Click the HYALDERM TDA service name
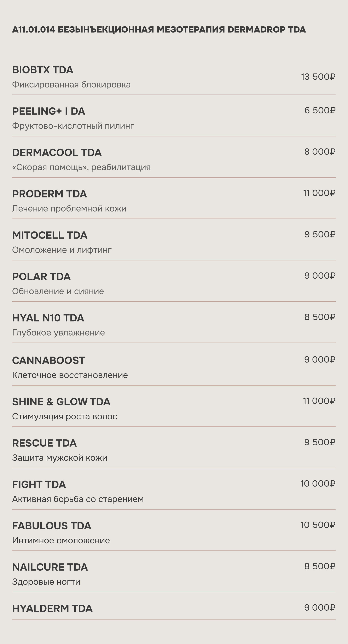 coord(52,609)
